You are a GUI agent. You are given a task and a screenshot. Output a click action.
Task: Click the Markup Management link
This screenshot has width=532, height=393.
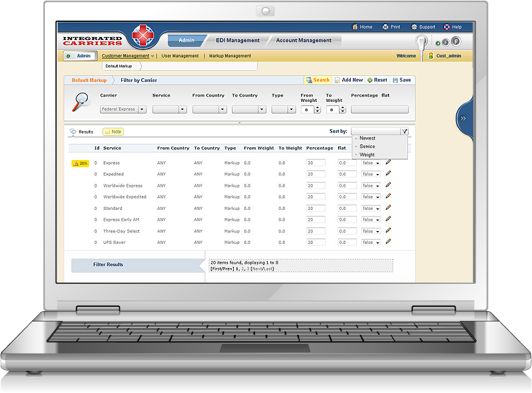point(230,56)
